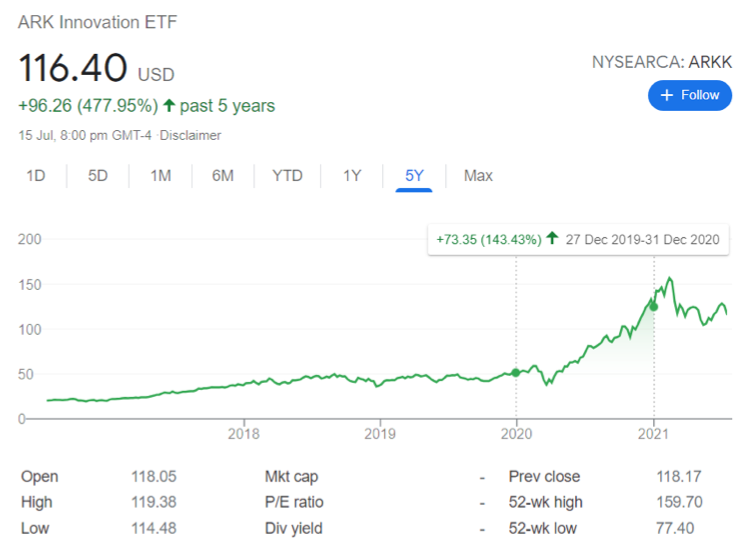The image size is (756, 556).
Task: Show the Max history range
Action: pos(478,176)
